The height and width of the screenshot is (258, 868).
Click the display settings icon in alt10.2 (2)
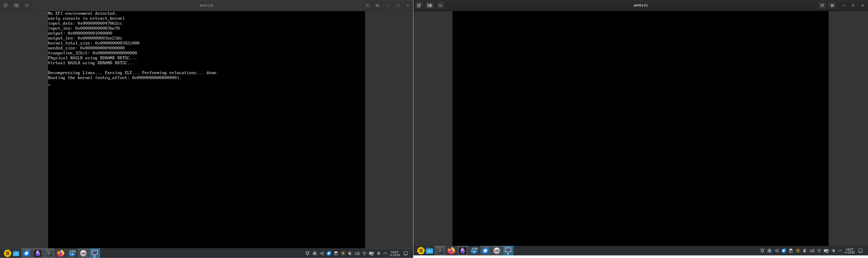coord(27,5)
